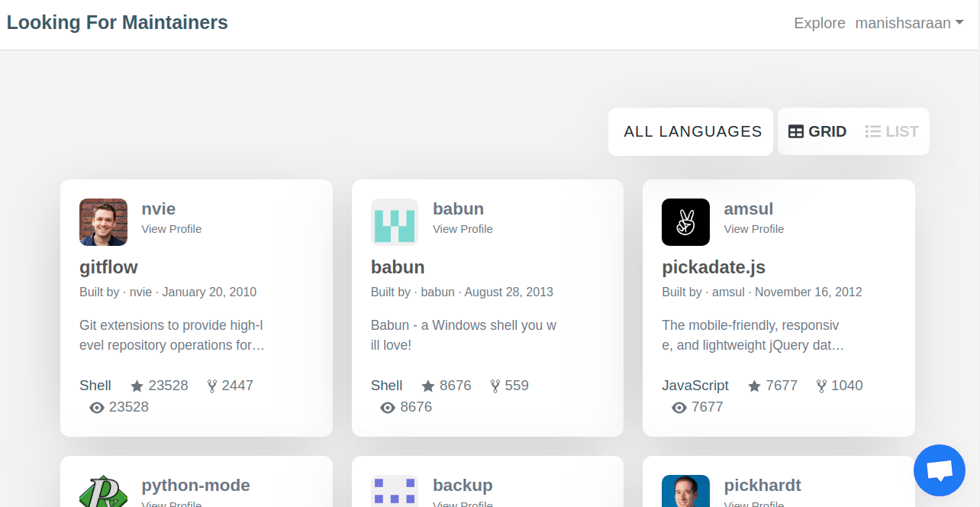Open View Profile link under amsul
980x507 pixels.
tap(754, 229)
